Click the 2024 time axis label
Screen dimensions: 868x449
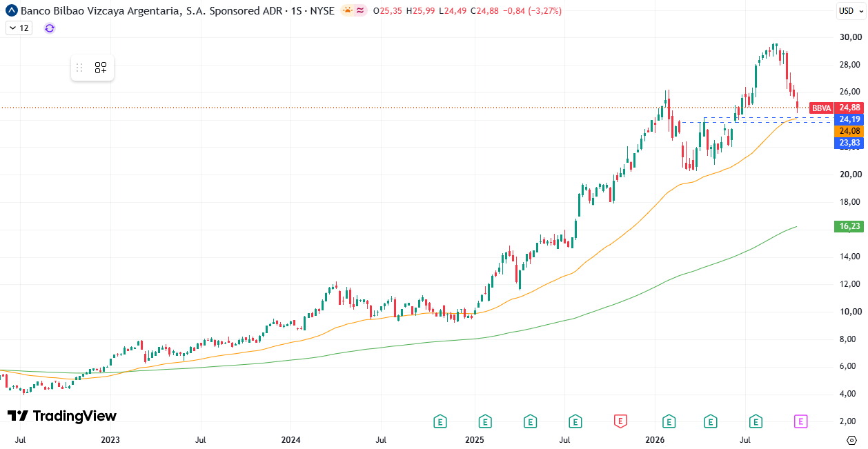click(x=291, y=439)
